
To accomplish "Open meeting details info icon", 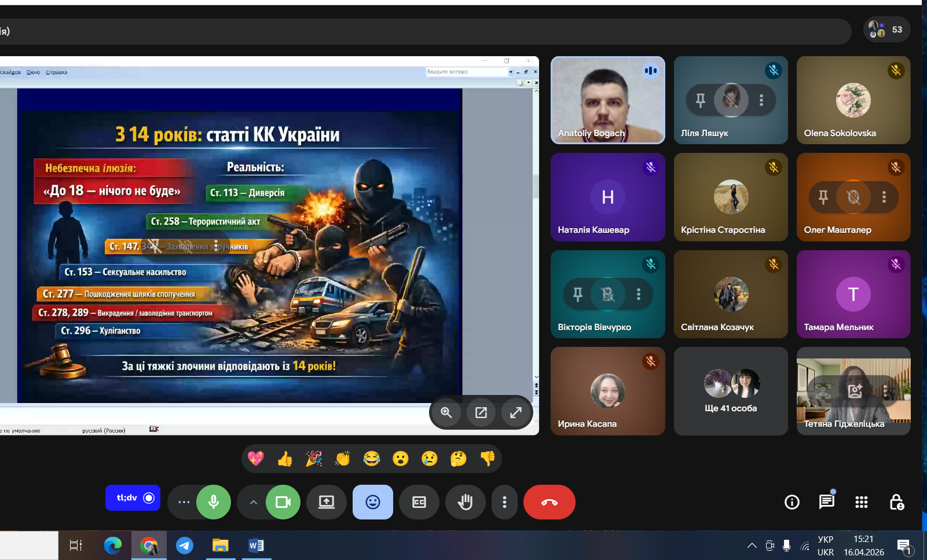I will 792,502.
